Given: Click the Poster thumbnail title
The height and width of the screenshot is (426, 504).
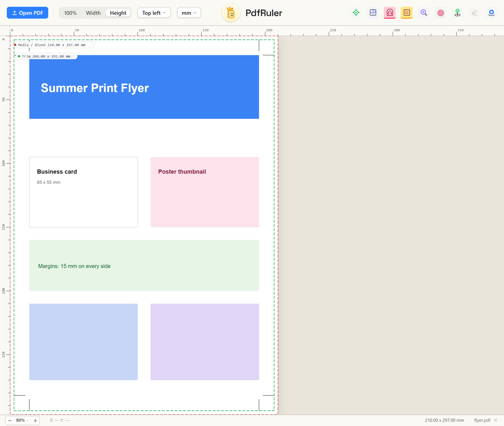Looking at the screenshot, I should coord(182,172).
